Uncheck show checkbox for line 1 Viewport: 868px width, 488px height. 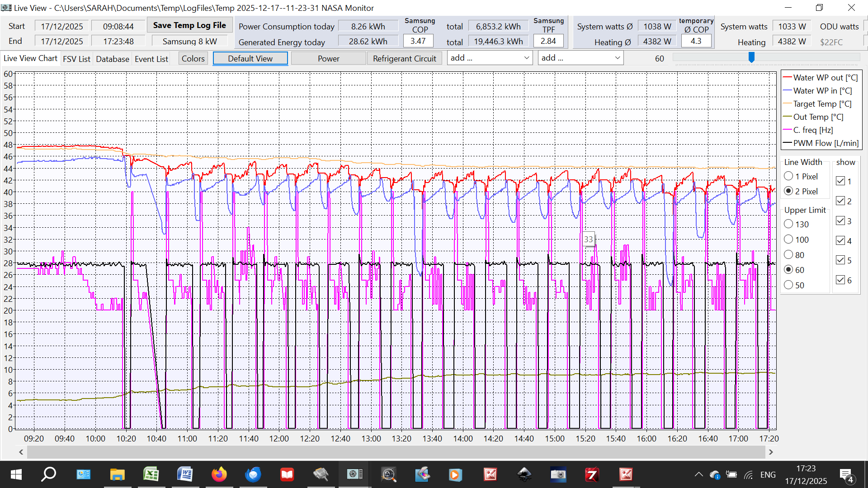click(840, 181)
